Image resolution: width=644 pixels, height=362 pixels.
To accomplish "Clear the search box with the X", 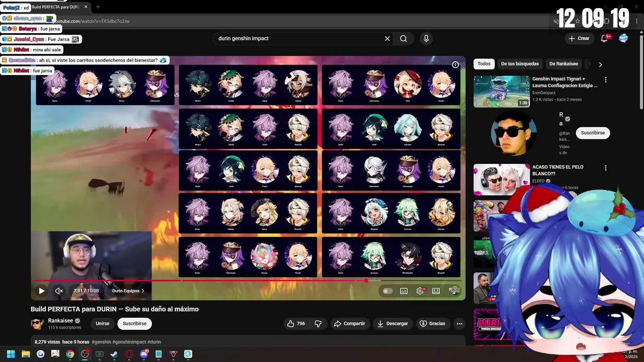I will coord(387,38).
